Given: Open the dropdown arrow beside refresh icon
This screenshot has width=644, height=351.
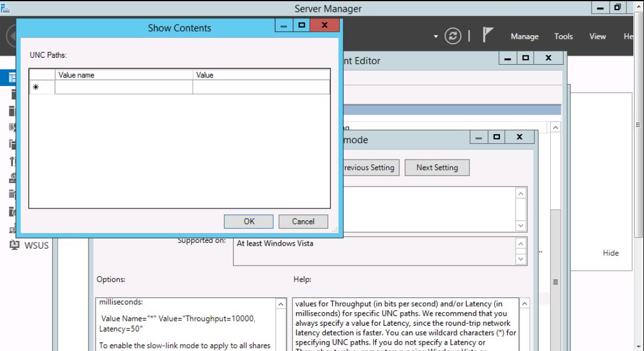Looking at the screenshot, I should [436, 37].
